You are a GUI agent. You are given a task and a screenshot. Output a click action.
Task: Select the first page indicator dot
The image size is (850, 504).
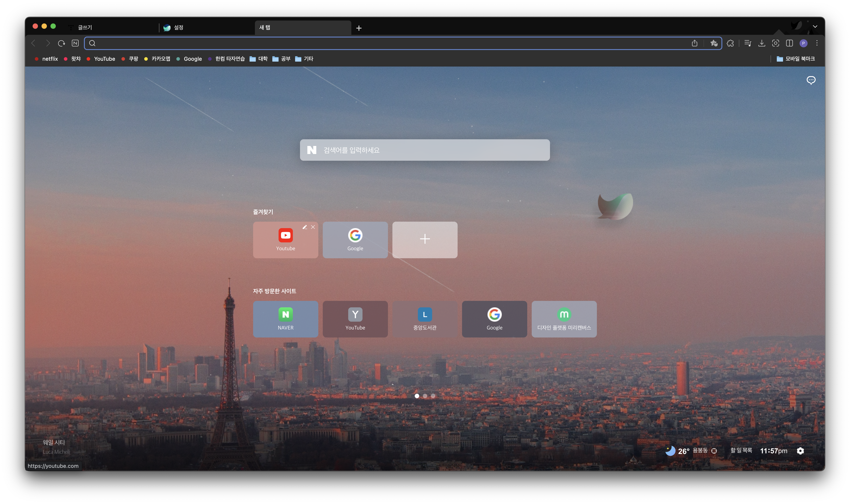(x=417, y=396)
